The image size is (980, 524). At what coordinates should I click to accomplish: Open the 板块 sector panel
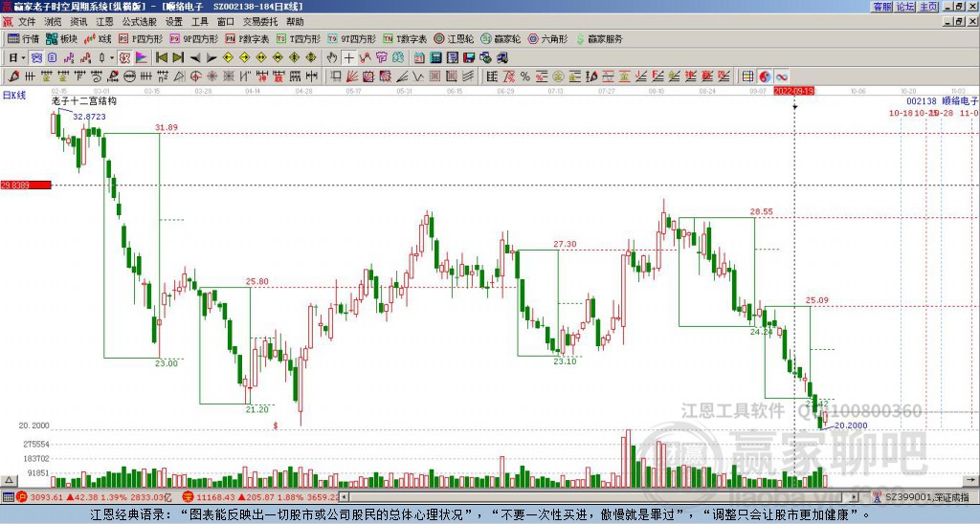click(61, 39)
